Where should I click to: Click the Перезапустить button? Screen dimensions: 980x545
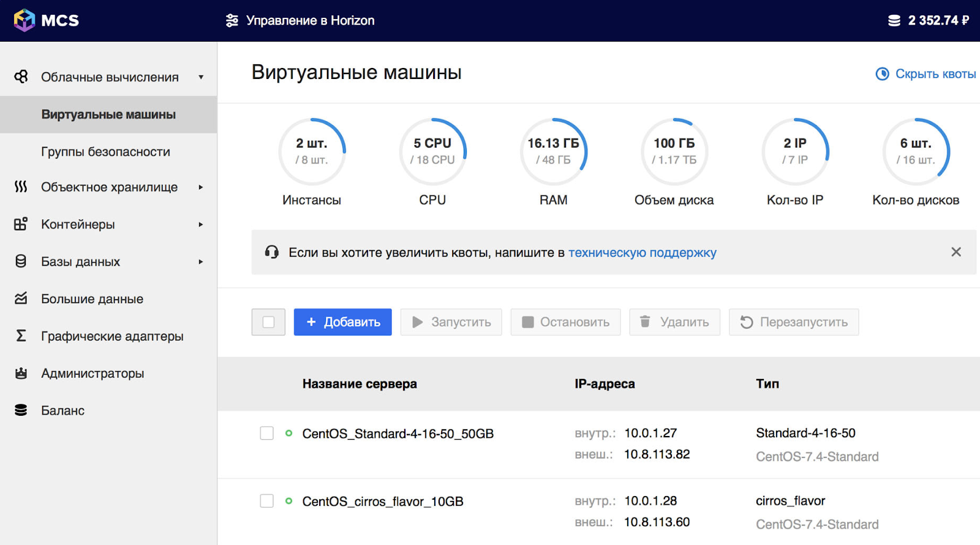pyautogui.click(x=794, y=322)
